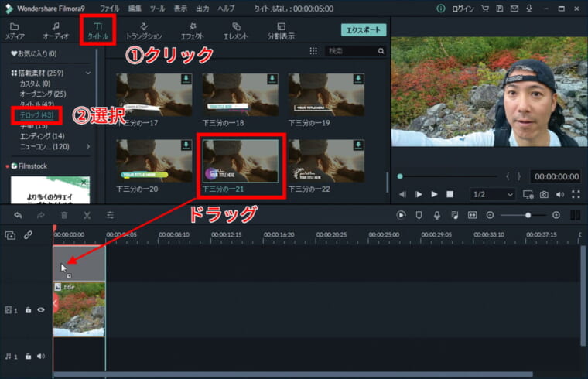Collapse the 搭載素材 (259) category

[88, 73]
